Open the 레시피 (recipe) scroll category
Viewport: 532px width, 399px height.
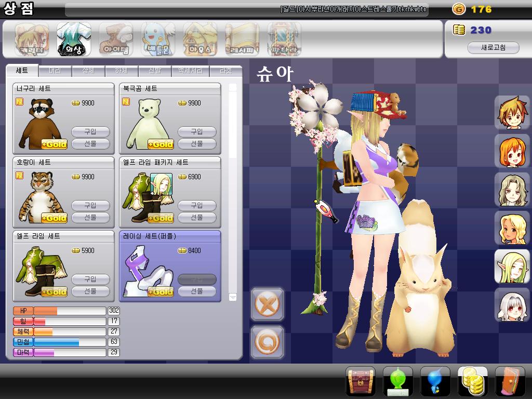click(x=242, y=39)
